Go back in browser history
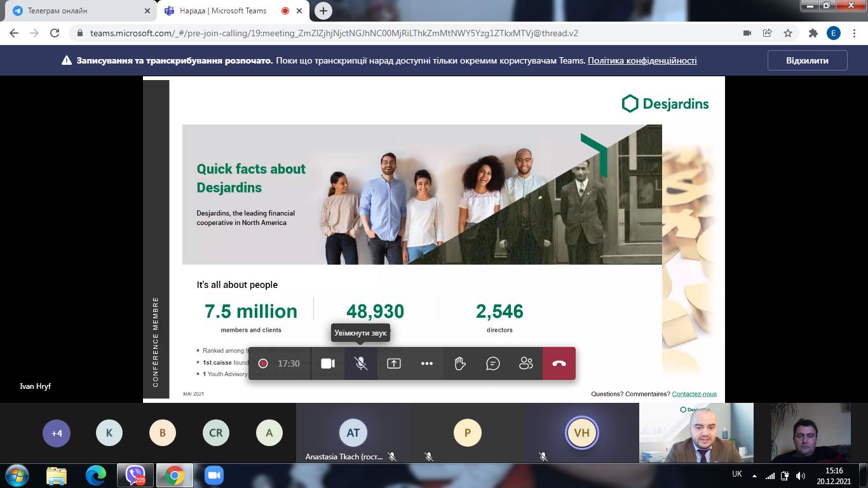Screen dimensions: 868x488 (14, 33)
